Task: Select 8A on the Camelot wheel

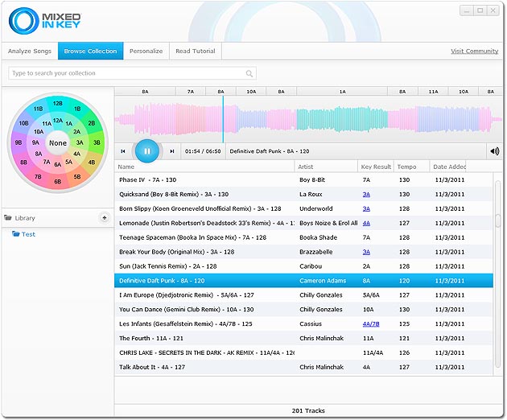Action: 38,154
